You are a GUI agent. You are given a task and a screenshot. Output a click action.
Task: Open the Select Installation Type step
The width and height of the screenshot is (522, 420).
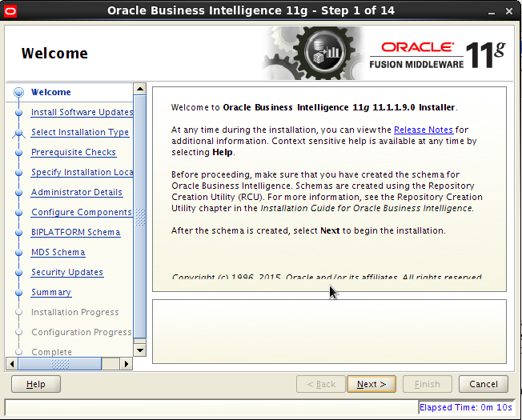click(x=80, y=132)
